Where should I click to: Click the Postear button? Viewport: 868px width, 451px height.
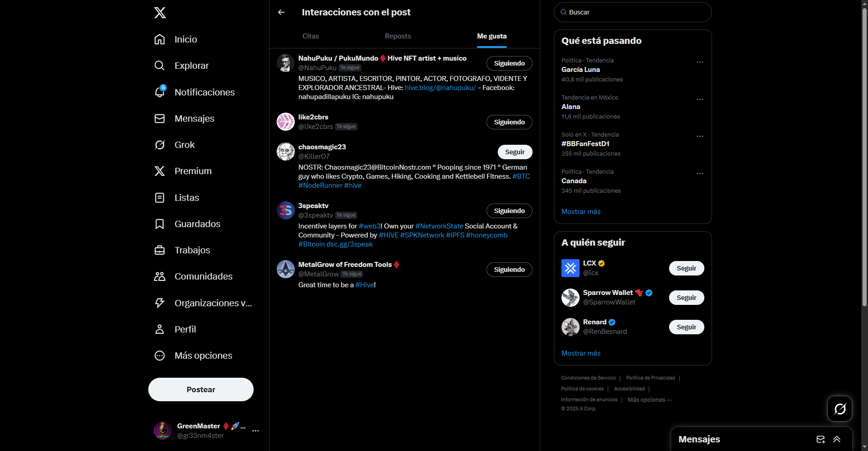point(201,389)
